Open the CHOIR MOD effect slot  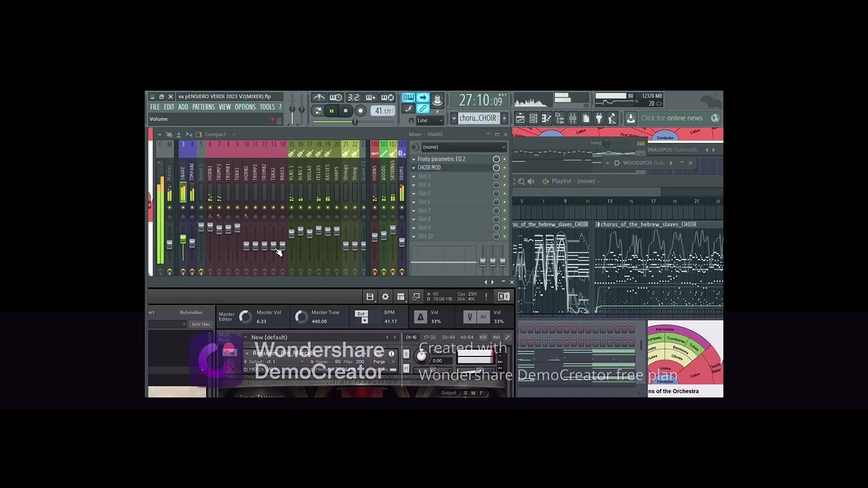click(x=429, y=167)
